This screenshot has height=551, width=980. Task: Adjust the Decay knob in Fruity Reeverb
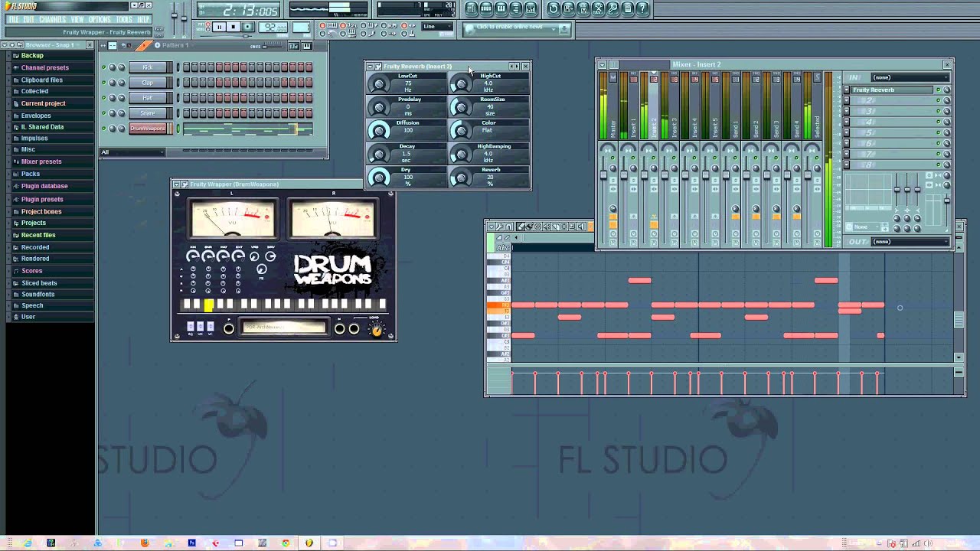pyautogui.click(x=379, y=154)
